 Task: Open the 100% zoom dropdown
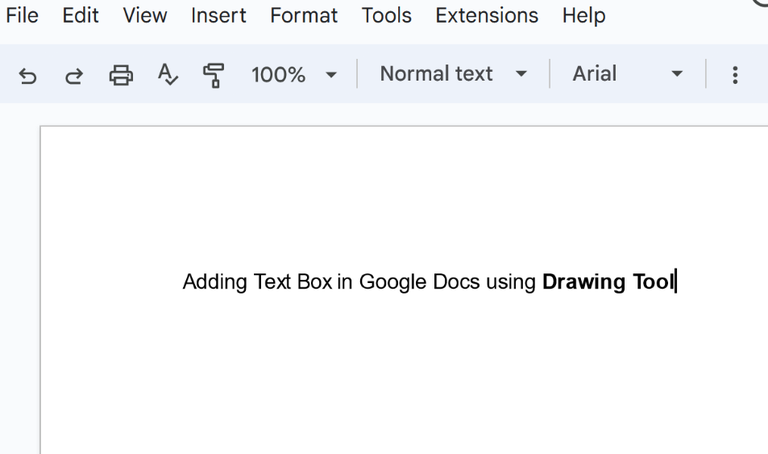click(x=293, y=74)
